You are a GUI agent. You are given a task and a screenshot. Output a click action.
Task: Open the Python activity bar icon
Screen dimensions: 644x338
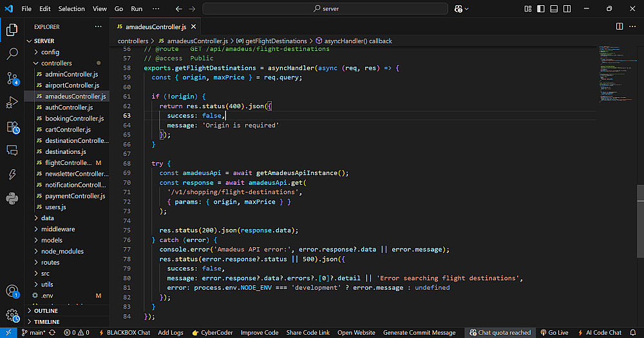tap(12, 198)
